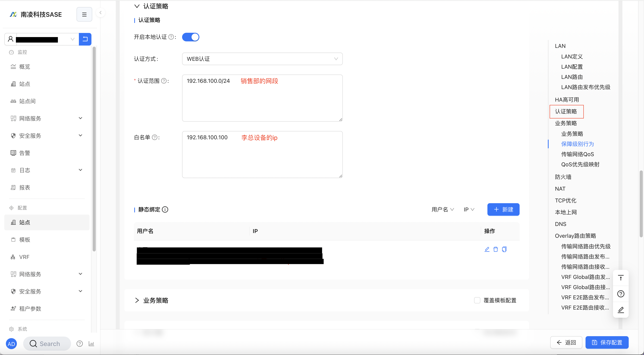
Task: Click the 白名单 text area
Action: (262, 154)
